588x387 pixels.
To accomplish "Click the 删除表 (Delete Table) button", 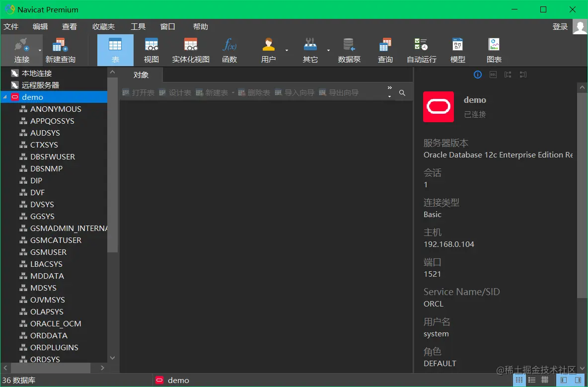I will tap(254, 92).
